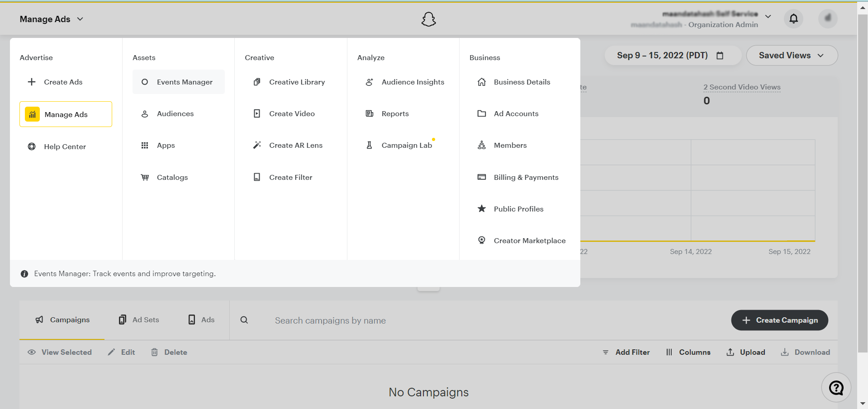868x409 pixels.
Task: Open Add Filter options
Action: (626, 352)
